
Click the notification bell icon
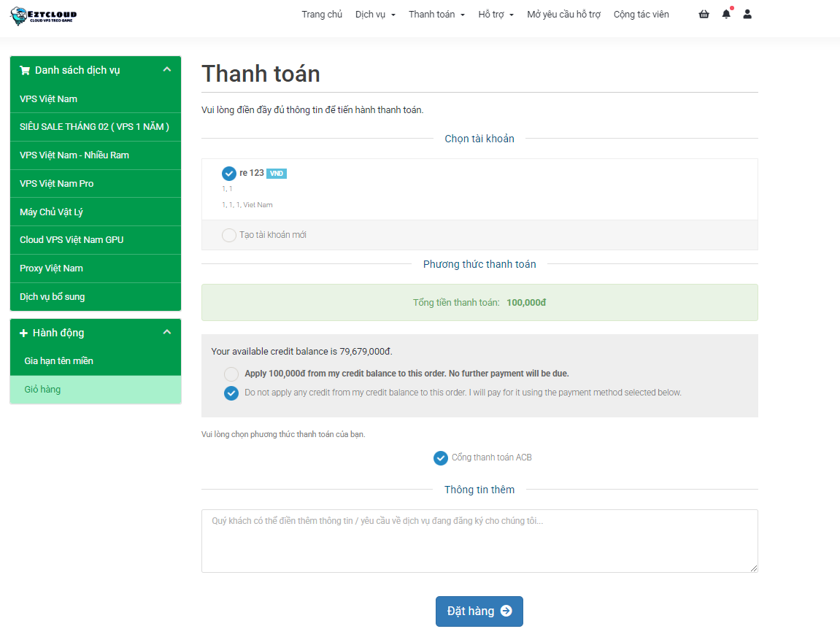(x=726, y=15)
